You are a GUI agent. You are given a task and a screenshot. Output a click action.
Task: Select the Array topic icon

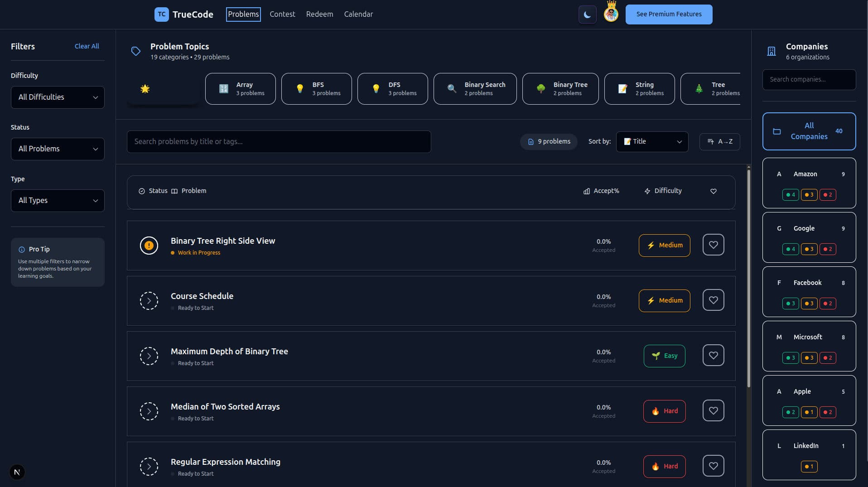pyautogui.click(x=223, y=88)
